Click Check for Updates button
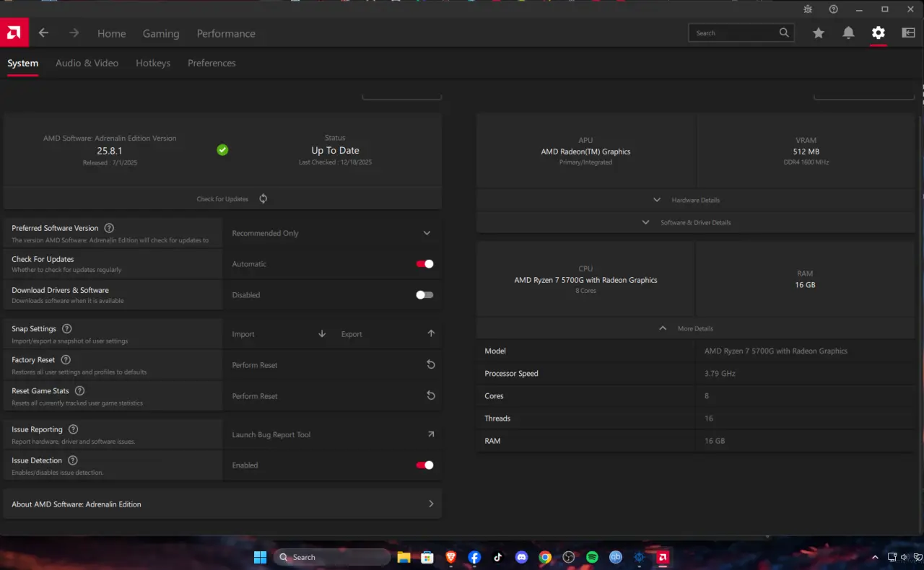This screenshot has height=570, width=924. [222, 198]
